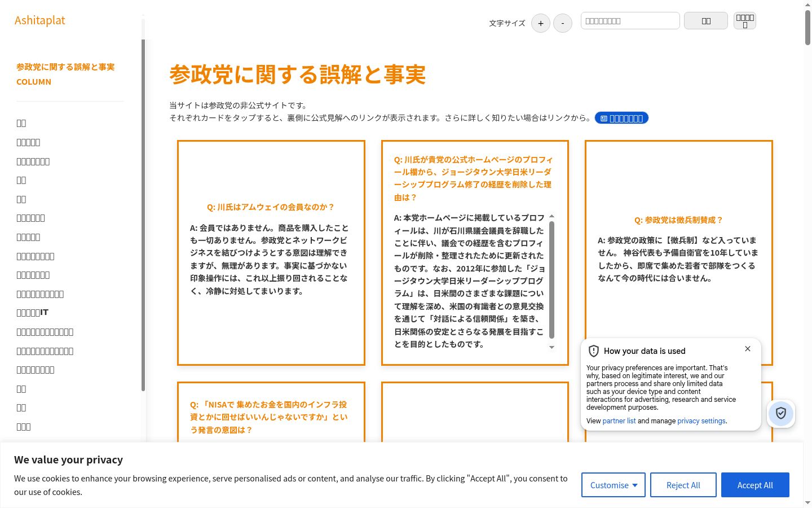Click the up arrow of the Georgetown card scrollbar
The width and height of the screenshot is (812, 508).
pyautogui.click(x=551, y=216)
